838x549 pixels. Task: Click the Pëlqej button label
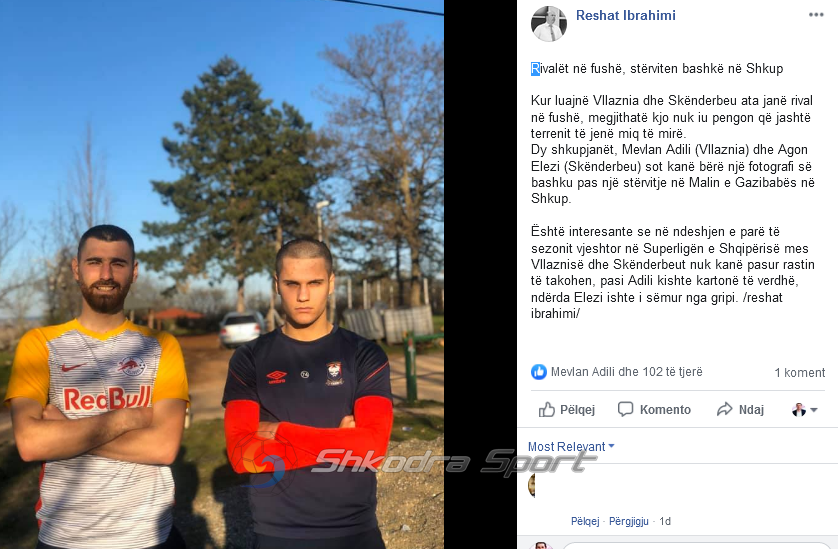click(577, 410)
